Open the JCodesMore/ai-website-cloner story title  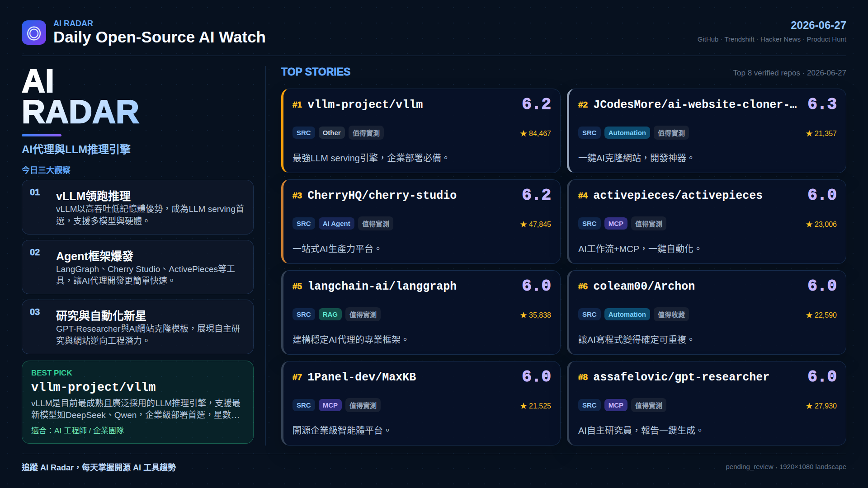click(695, 104)
